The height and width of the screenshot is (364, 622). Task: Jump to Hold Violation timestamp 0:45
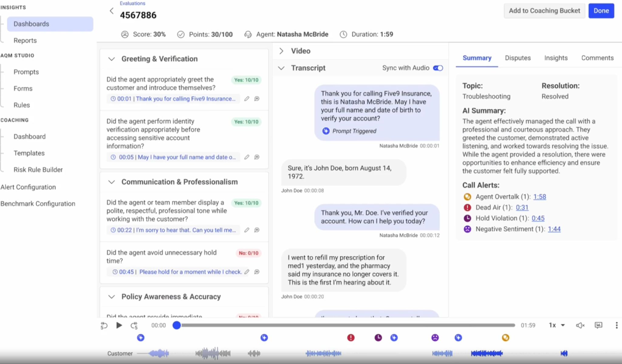click(x=538, y=218)
